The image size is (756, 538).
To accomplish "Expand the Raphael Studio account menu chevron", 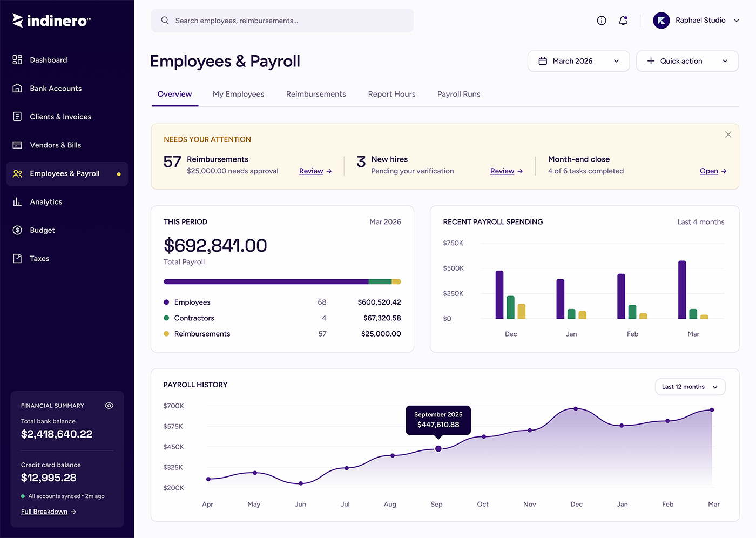I will [737, 21].
